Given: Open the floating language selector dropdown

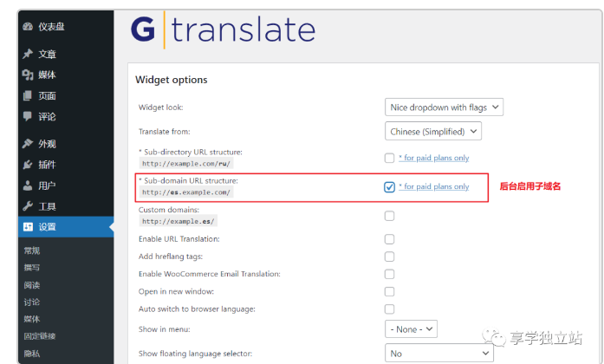Looking at the screenshot, I should (x=438, y=354).
